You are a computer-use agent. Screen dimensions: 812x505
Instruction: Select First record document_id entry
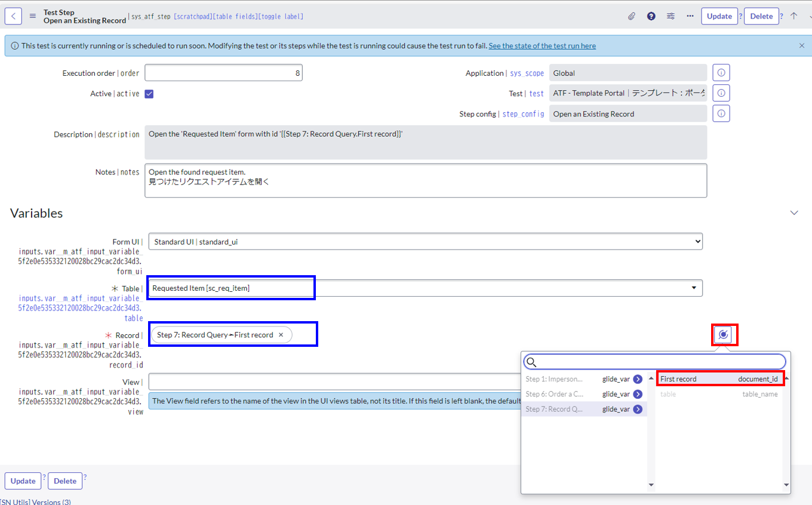click(x=719, y=378)
